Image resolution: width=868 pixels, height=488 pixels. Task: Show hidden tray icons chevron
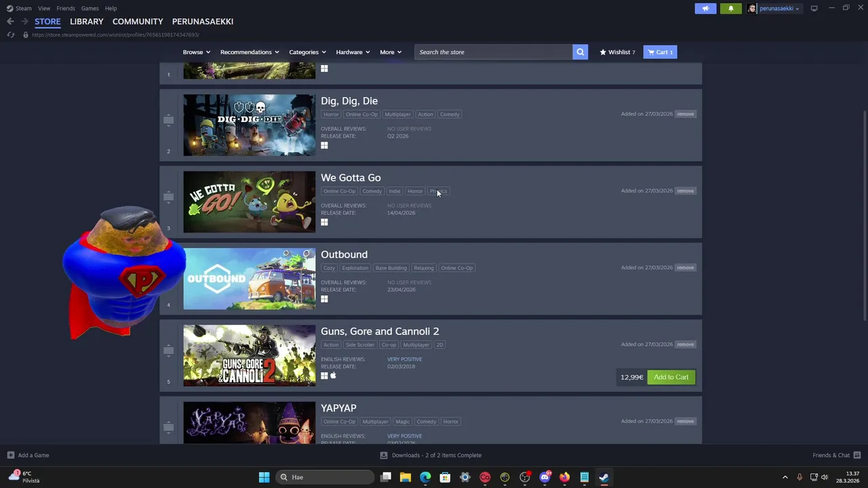click(785, 477)
